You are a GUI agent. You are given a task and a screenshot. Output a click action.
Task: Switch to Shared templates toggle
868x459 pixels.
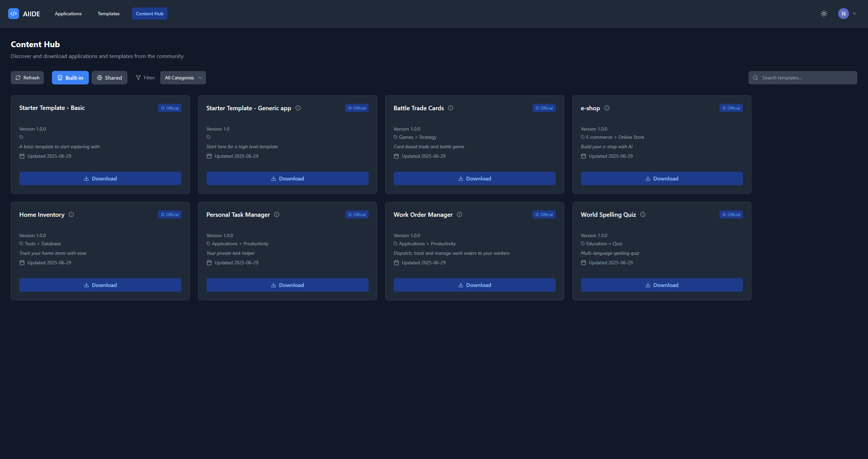pyautogui.click(x=110, y=78)
